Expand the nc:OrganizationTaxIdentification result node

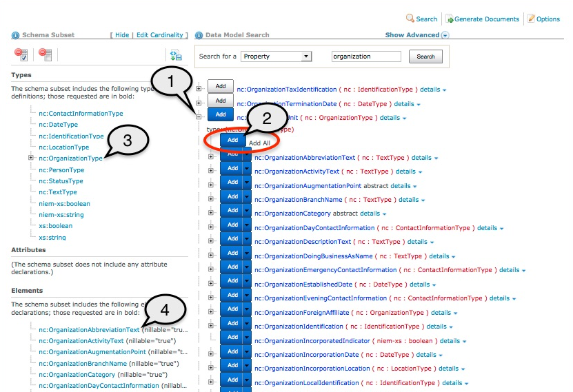click(x=199, y=88)
